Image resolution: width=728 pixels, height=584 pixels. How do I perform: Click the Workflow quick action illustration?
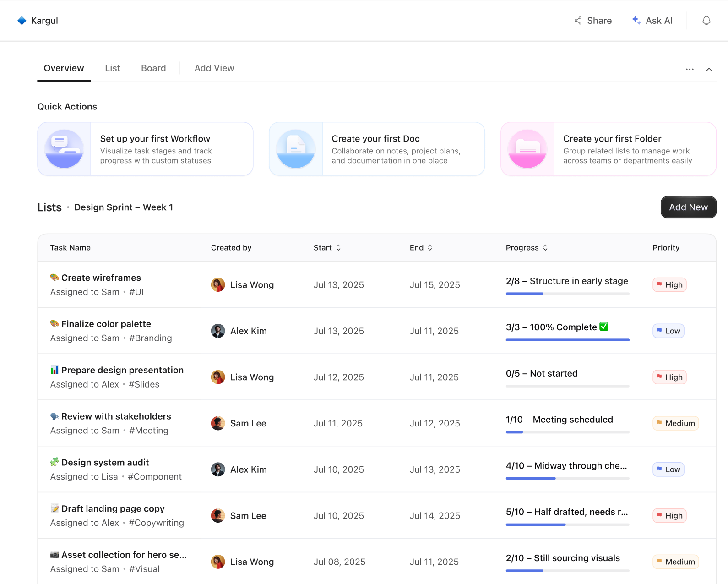[65, 149]
